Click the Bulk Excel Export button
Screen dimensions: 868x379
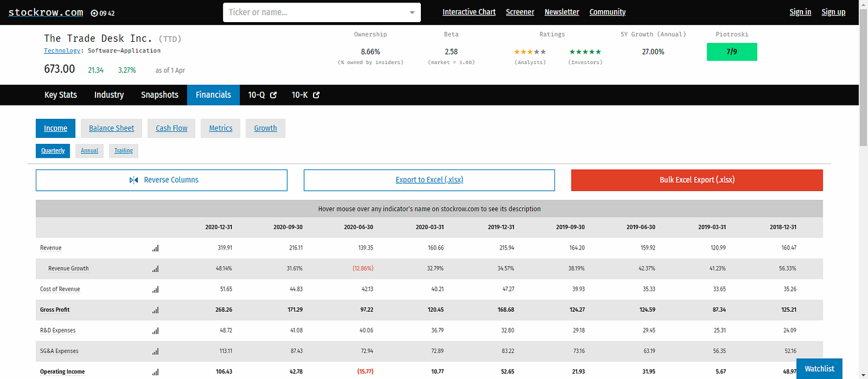(x=697, y=180)
